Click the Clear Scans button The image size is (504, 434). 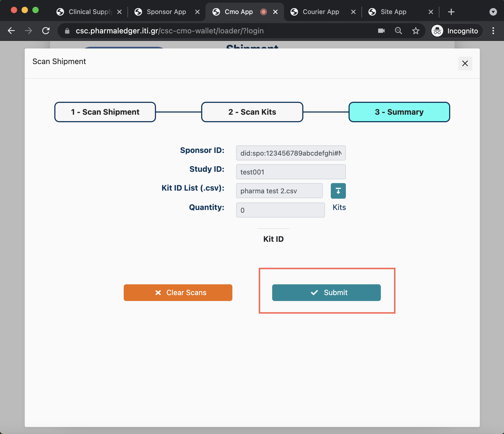pos(178,293)
